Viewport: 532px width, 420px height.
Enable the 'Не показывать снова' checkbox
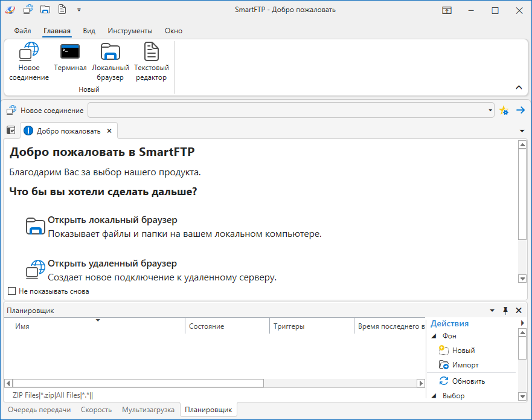[11, 291]
